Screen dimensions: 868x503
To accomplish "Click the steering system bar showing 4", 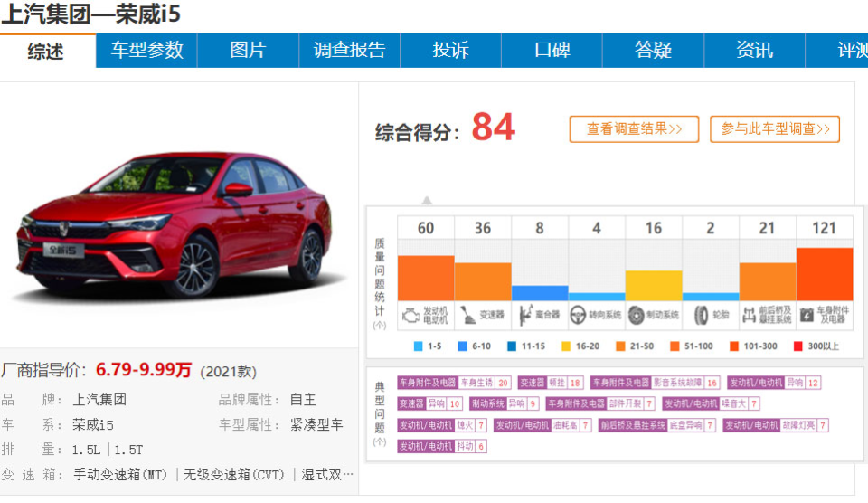I will pos(597,297).
